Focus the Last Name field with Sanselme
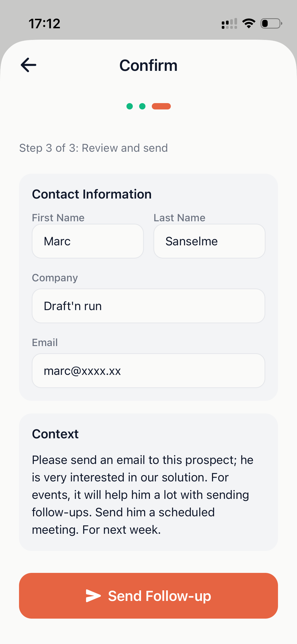 click(x=209, y=241)
